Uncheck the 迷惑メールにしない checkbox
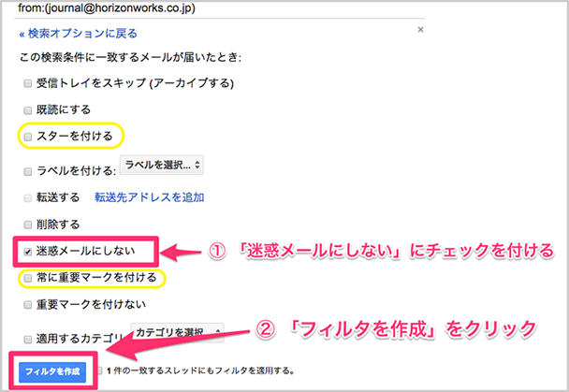Image resolution: width=569 pixels, height=392 pixels. click(x=27, y=252)
